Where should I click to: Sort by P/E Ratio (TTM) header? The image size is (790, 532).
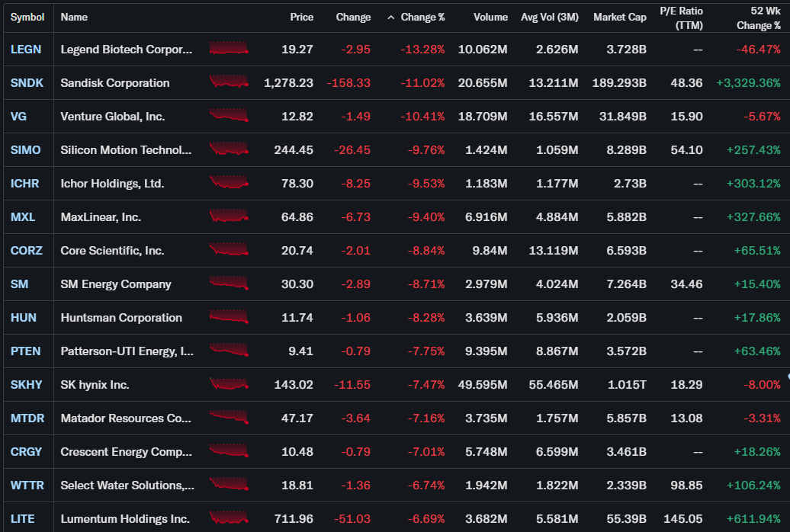(x=681, y=18)
